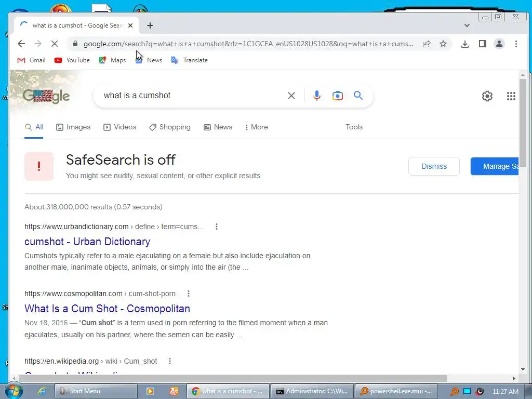The image size is (532, 399).
Task: Switch to the Images results tab
Action: (73, 127)
